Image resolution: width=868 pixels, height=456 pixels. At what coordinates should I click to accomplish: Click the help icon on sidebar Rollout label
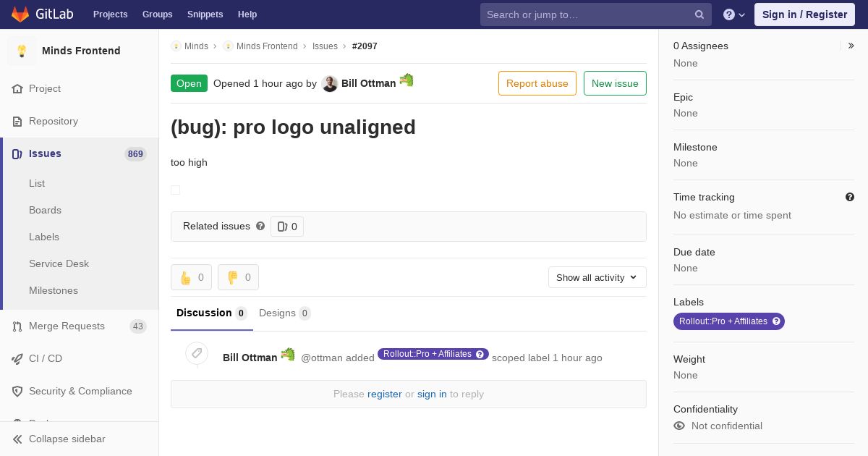(x=776, y=321)
